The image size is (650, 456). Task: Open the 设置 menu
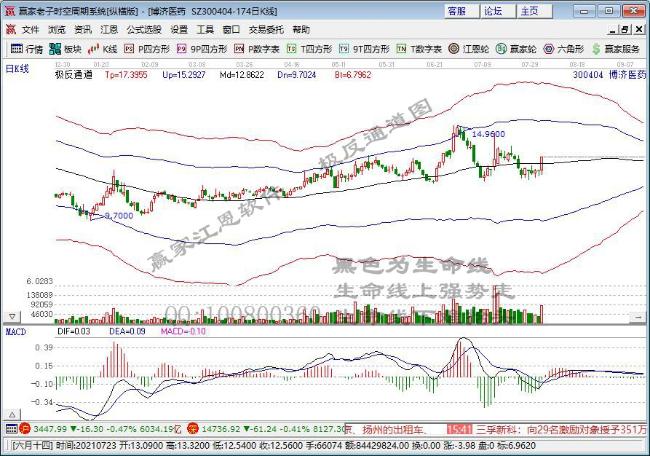[x=179, y=29]
